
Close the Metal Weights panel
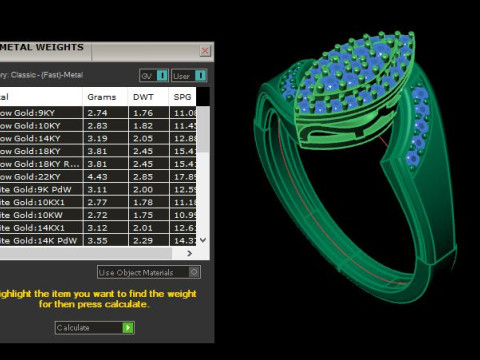205,51
